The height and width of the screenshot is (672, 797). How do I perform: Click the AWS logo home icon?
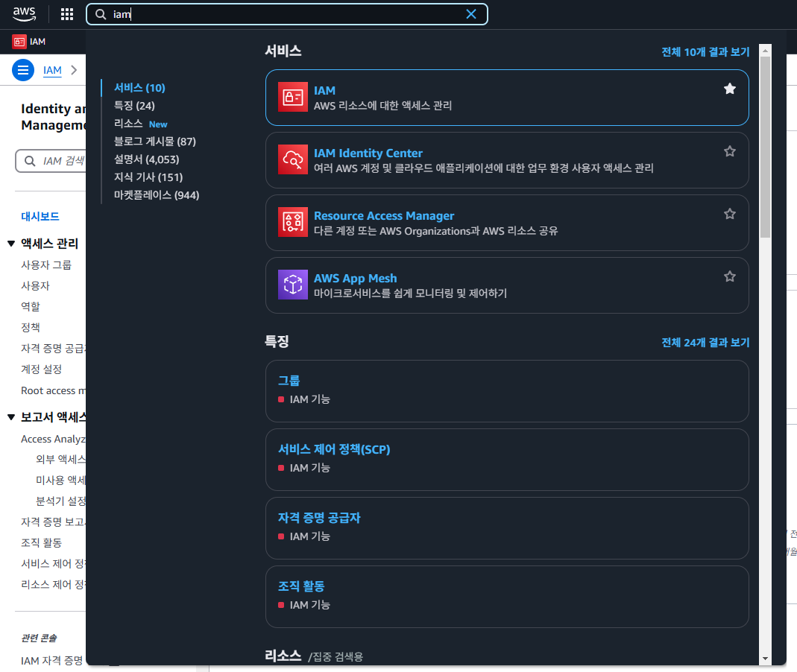[25, 13]
